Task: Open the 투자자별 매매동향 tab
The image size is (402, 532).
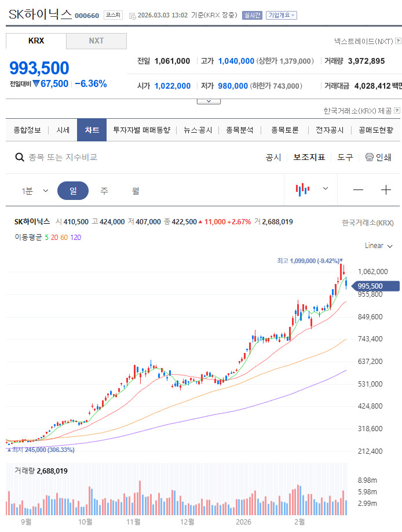Action: click(x=141, y=130)
